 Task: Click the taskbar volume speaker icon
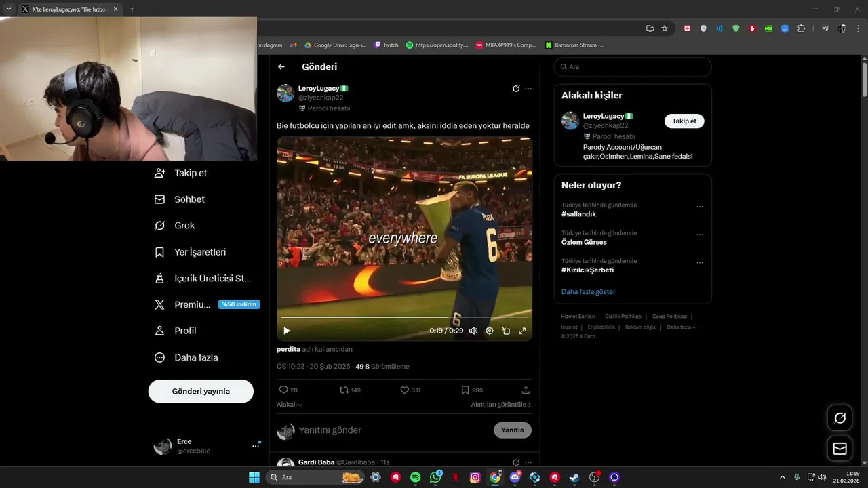[x=823, y=477]
